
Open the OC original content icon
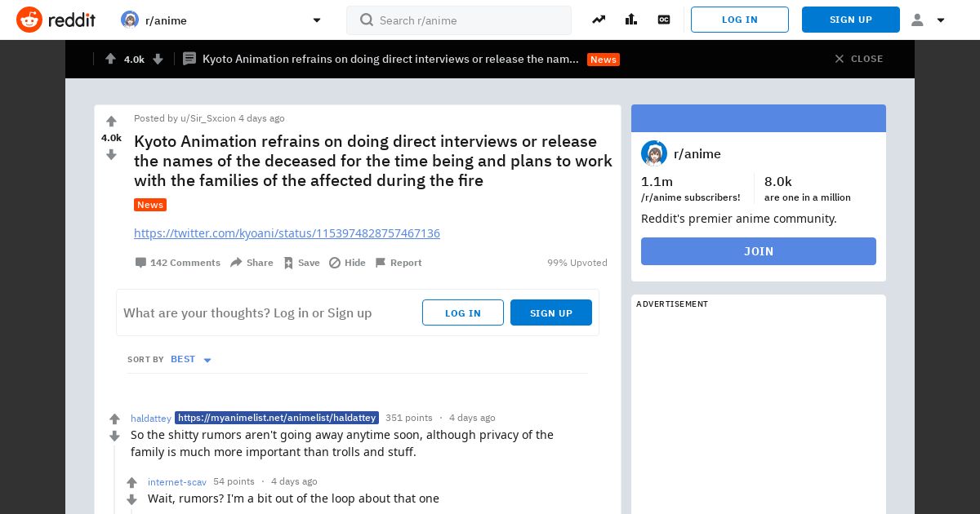pyautogui.click(x=664, y=20)
